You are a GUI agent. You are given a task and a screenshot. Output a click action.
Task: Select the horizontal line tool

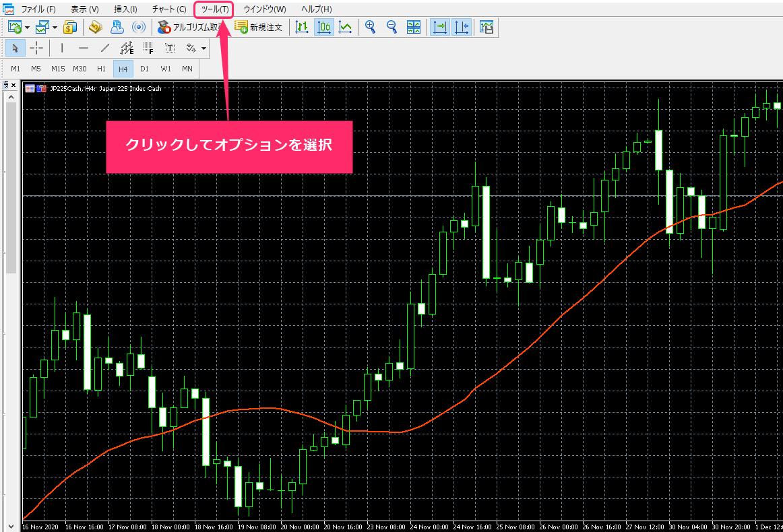[83, 48]
